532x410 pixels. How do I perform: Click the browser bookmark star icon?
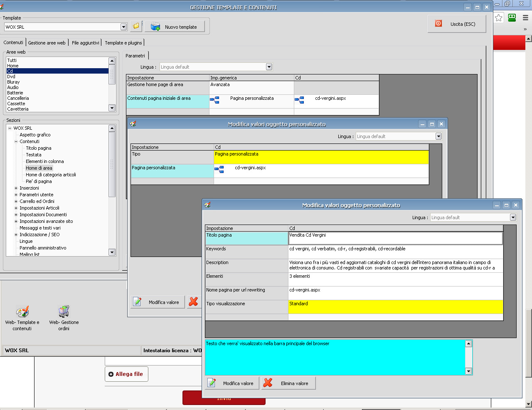point(499,17)
